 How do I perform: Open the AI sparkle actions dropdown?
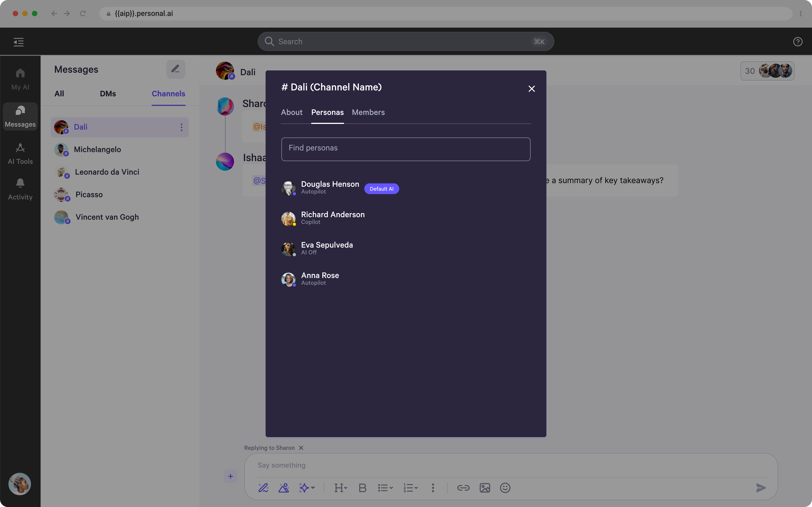306,487
